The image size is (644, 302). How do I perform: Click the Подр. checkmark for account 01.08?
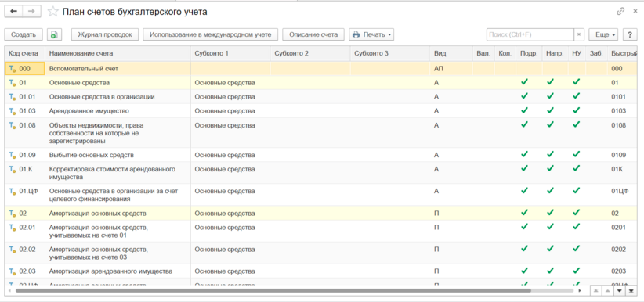pos(524,124)
